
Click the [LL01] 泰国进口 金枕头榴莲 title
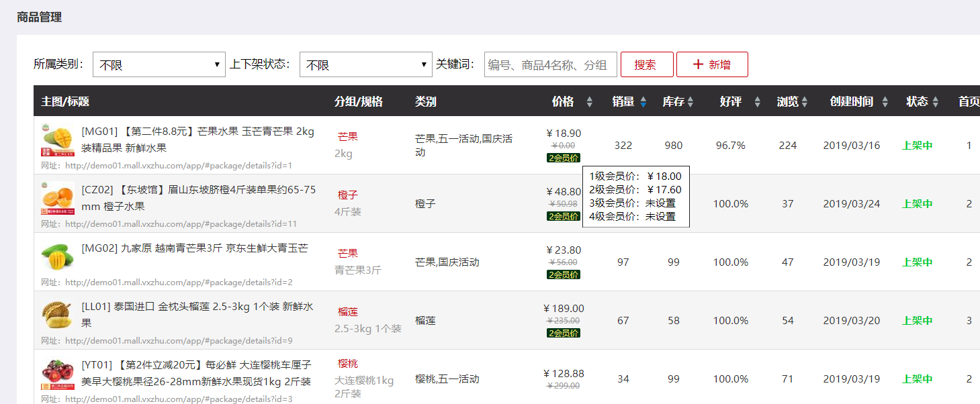tap(197, 315)
